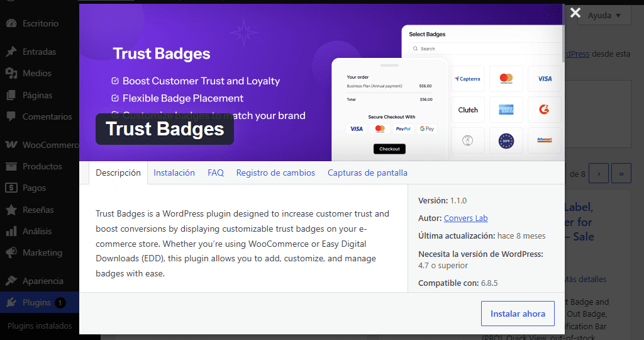Go to next results page arrow
The width and height of the screenshot is (644, 340).
(x=599, y=174)
